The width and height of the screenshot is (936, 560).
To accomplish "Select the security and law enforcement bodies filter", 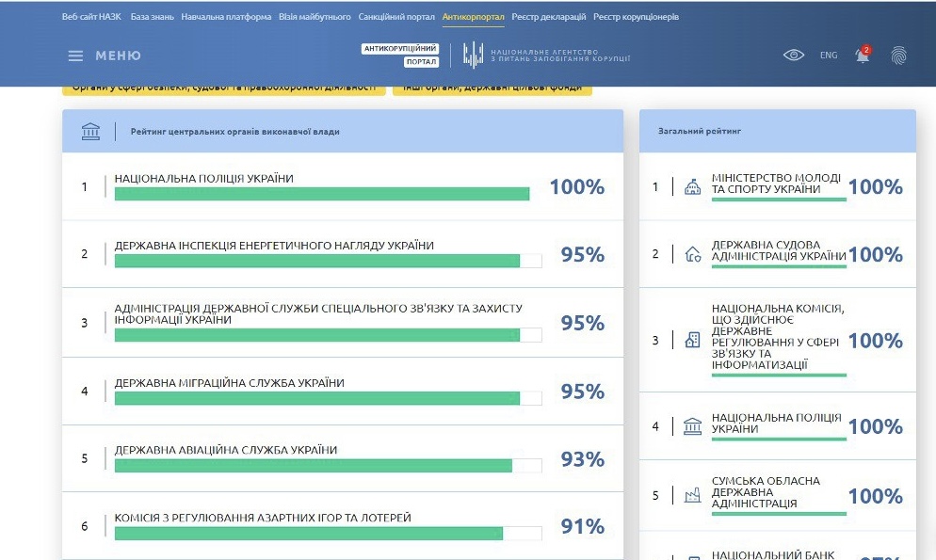I will coord(224,88).
